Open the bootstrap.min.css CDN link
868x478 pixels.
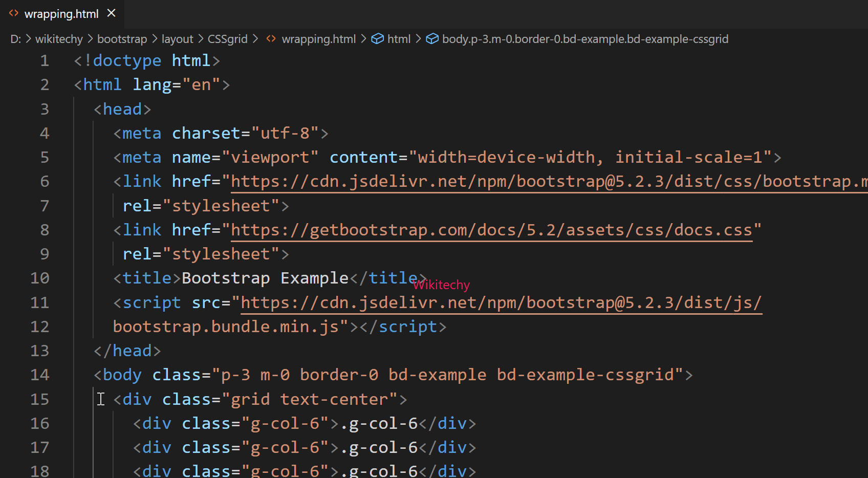512,181
